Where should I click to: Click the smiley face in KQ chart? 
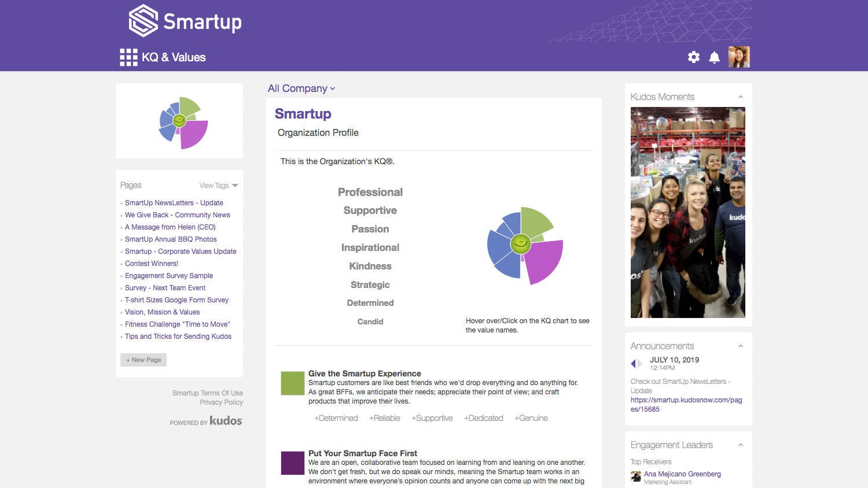point(520,243)
